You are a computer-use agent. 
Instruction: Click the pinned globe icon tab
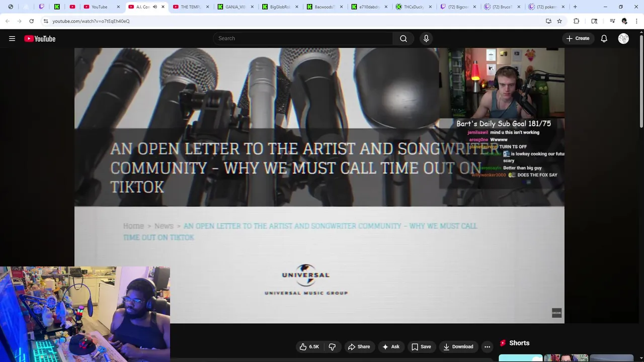11,7
